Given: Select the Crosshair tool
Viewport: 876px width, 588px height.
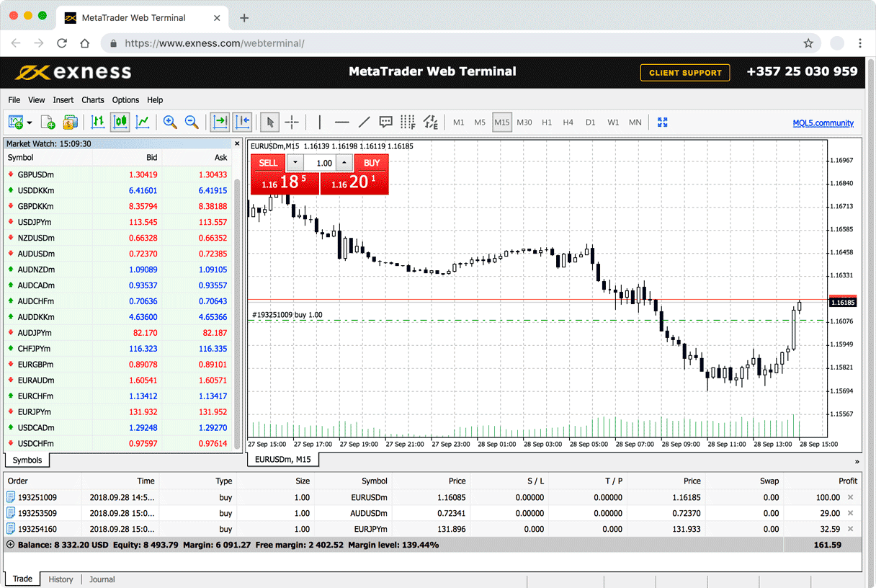Looking at the screenshot, I should 292,122.
